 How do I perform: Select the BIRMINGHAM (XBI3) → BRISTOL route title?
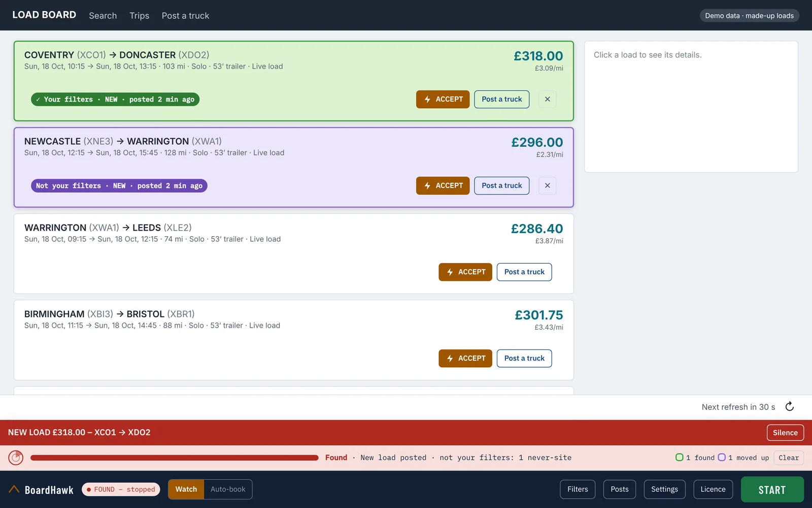click(110, 314)
